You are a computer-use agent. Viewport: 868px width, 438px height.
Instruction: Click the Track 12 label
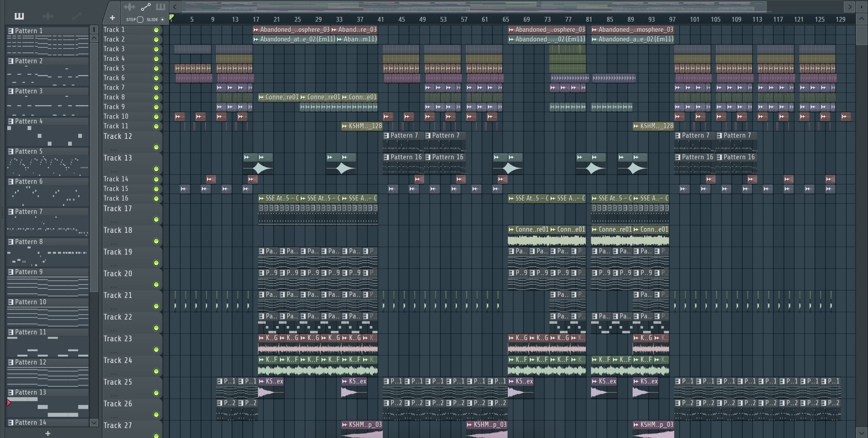[x=118, y=136]
